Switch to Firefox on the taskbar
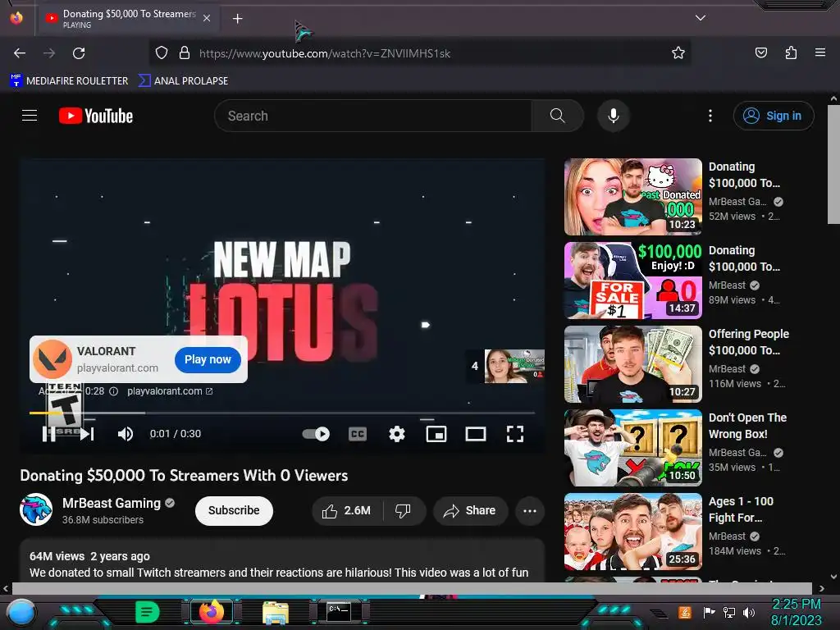The width and height of the screenshot is (840, 630). [x=212, y=612]
